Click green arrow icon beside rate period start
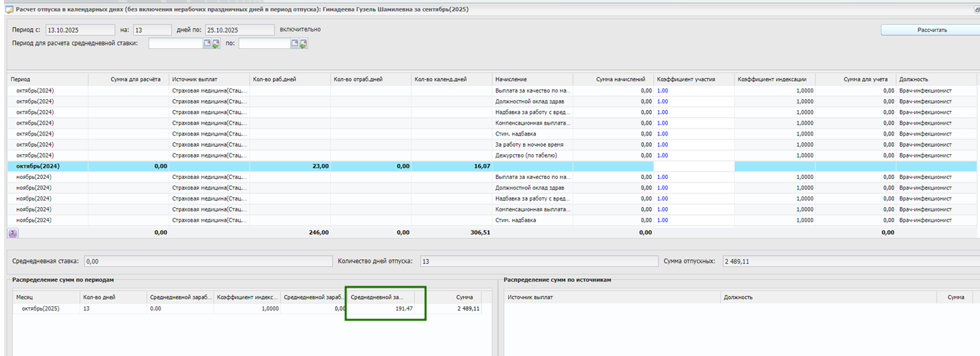980x356 pixels. [x=216, y=44]
